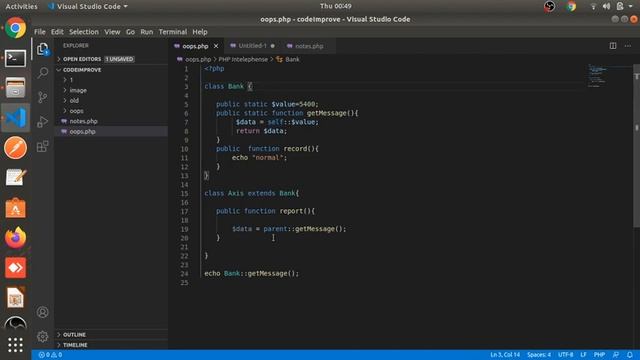
Task: Click the Visual Studio Code dock icon
Action: (16, 118)
